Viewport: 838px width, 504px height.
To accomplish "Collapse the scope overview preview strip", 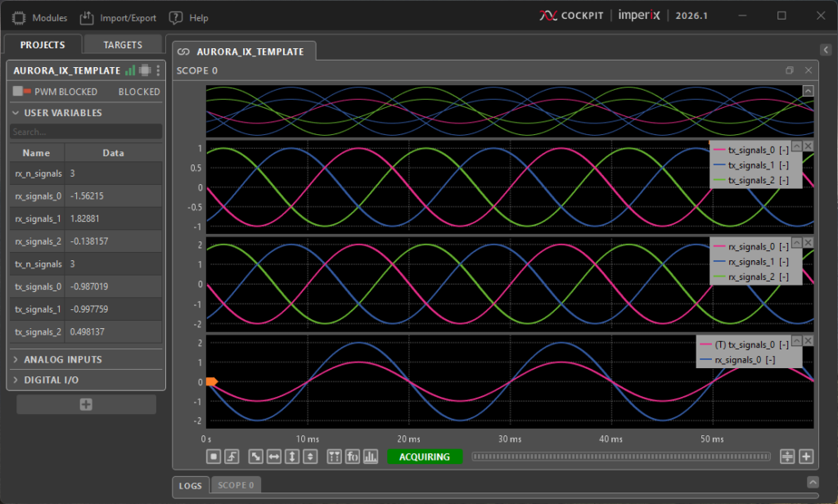I will tap(808, 91).
